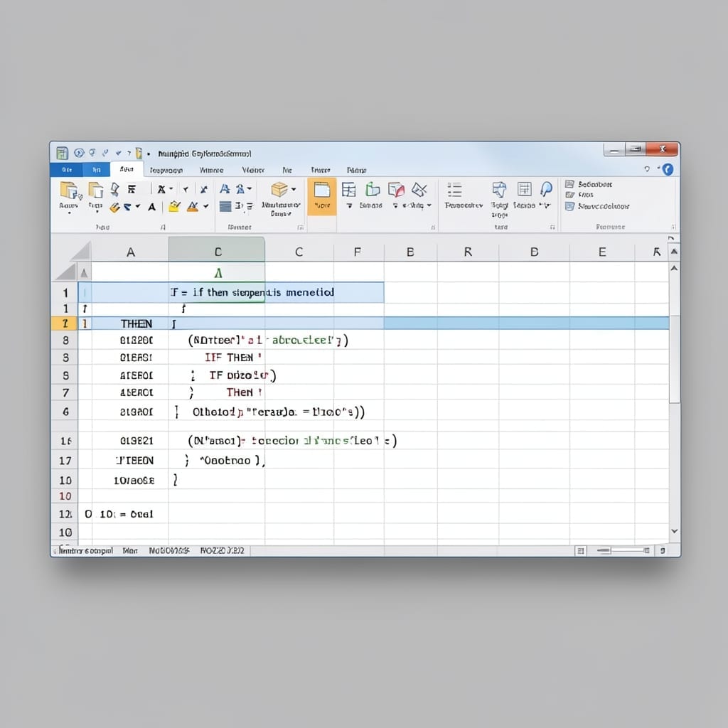Click the Select All corner triangle of grid
Image resolution: width=728 pixels, height=728 pixels.
point(82,251)
